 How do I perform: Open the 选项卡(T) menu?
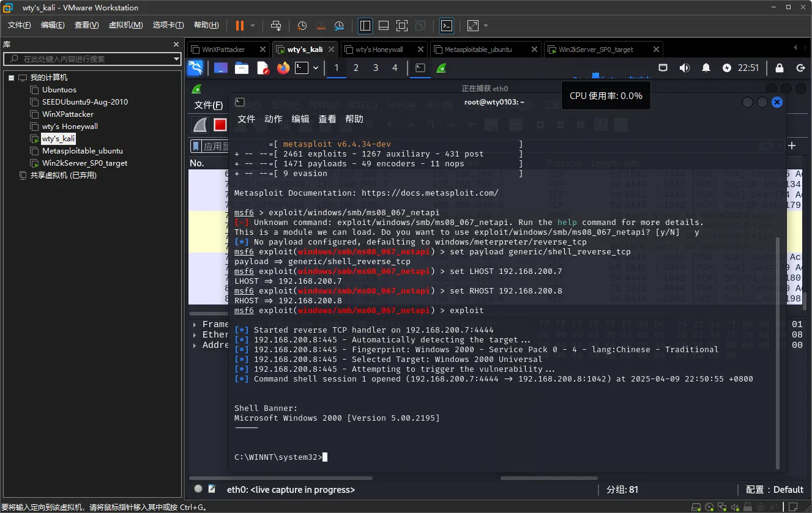coord(168,25)
